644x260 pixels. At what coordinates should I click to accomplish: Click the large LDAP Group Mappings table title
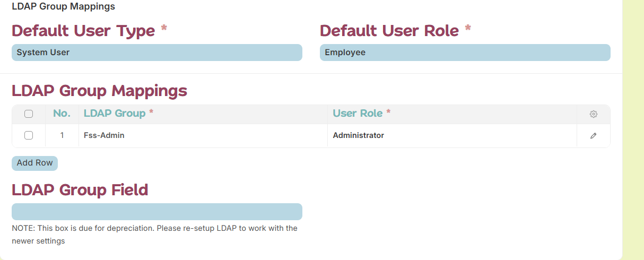point(99,91)
